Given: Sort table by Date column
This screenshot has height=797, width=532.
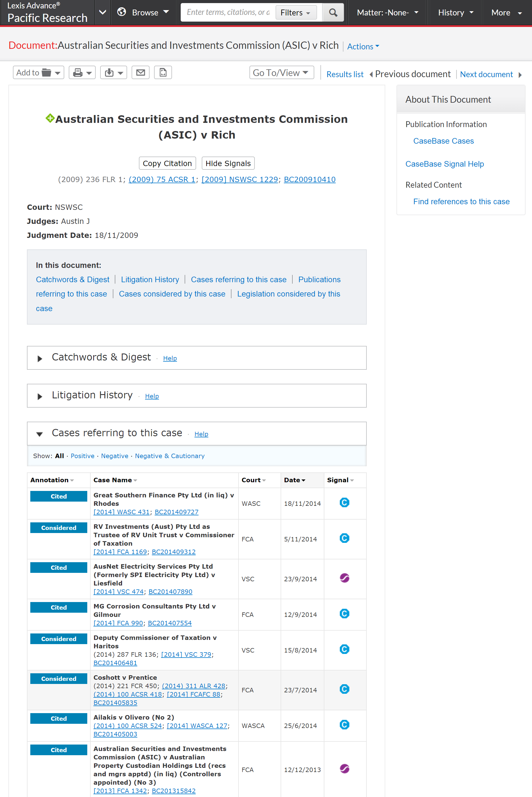Looking at the screenshot, I should pyautogui.click(x=295, y=480).
